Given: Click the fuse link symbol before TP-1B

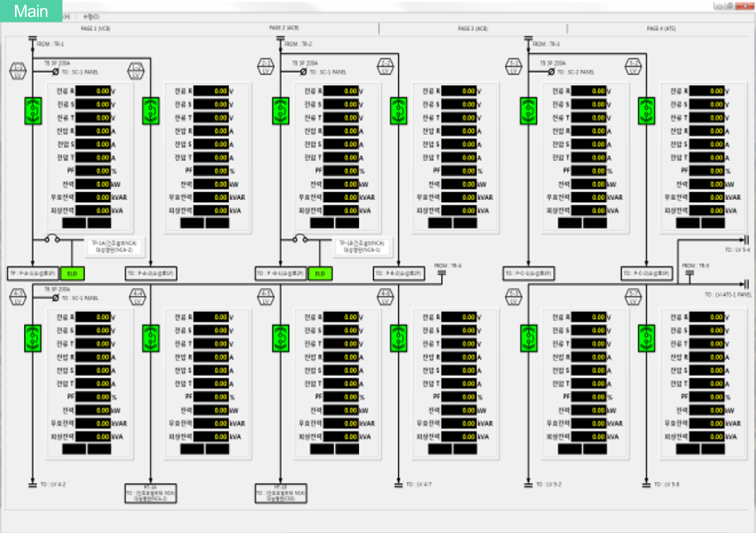Looking at the screenshot, I should (300, 238).
